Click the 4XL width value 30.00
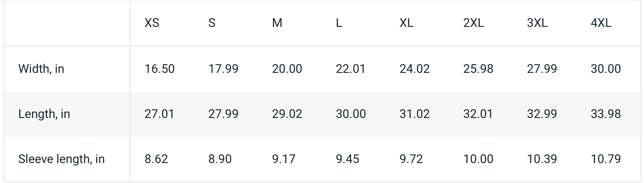644x183 pixels. point(605,69)
